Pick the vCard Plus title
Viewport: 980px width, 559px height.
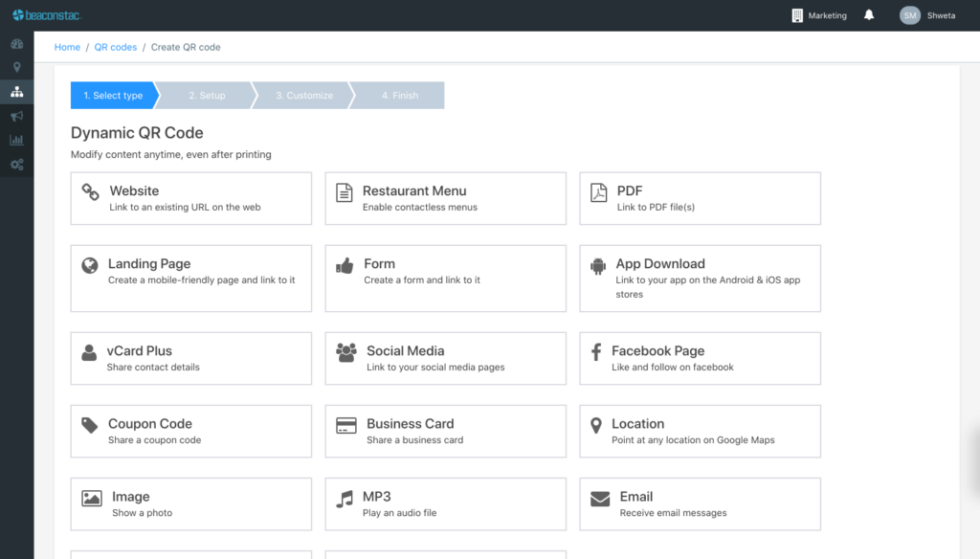pyautogui.click(x=140, y=350)
